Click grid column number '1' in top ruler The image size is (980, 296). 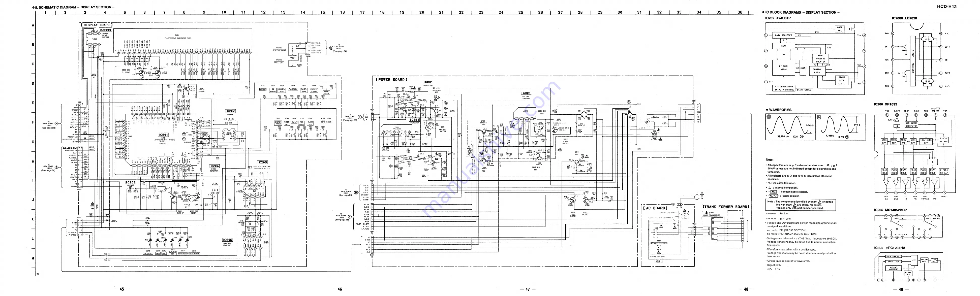[45, 12]
